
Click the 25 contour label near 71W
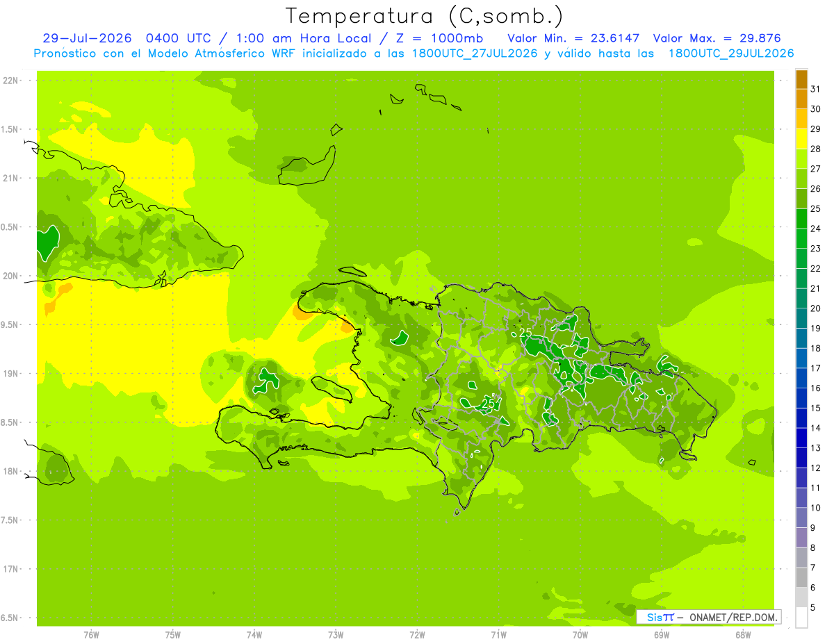coord(489,404)
